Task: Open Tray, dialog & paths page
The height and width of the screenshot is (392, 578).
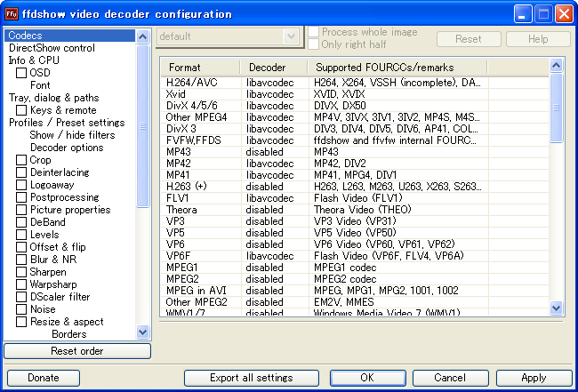Action: click(x=53, y=98)
